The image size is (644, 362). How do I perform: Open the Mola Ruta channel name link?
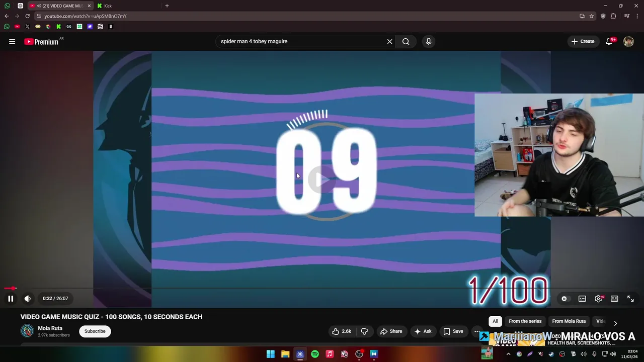tap(50, 328)
